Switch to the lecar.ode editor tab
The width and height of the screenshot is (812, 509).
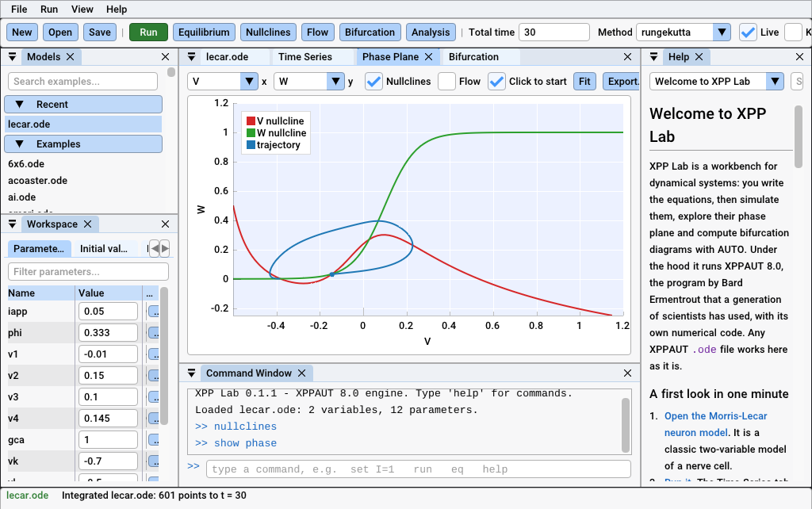tap(228, 57)
